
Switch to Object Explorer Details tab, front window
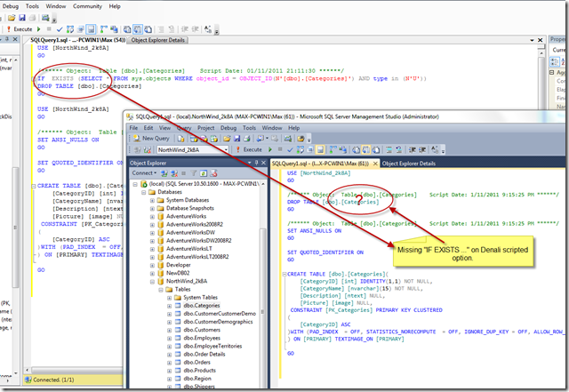coord(408,164)
